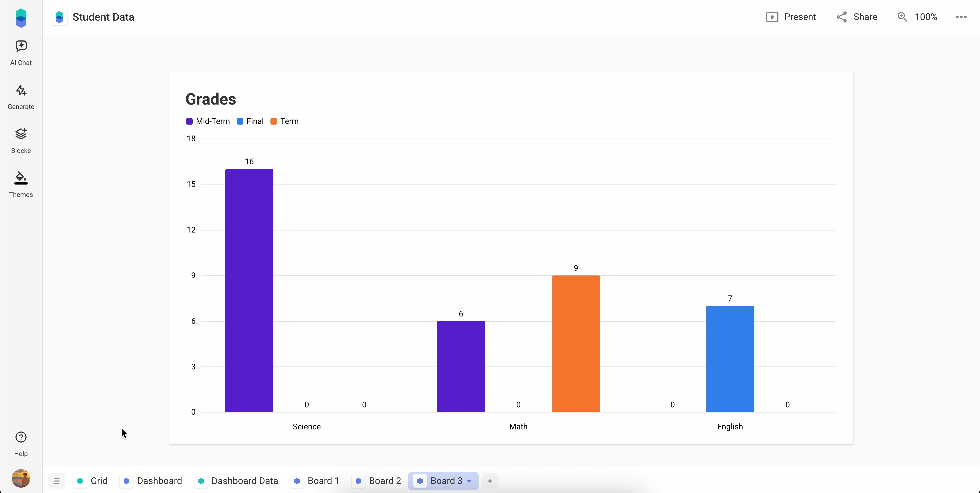Select the Generate tool in sidebar

coord(21,96)
